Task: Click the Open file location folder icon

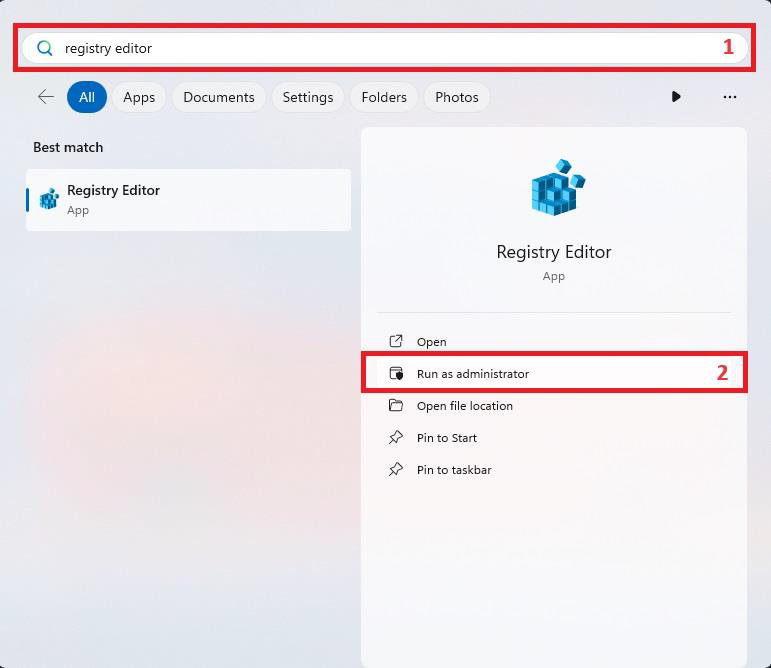Action: coord(396,405)
